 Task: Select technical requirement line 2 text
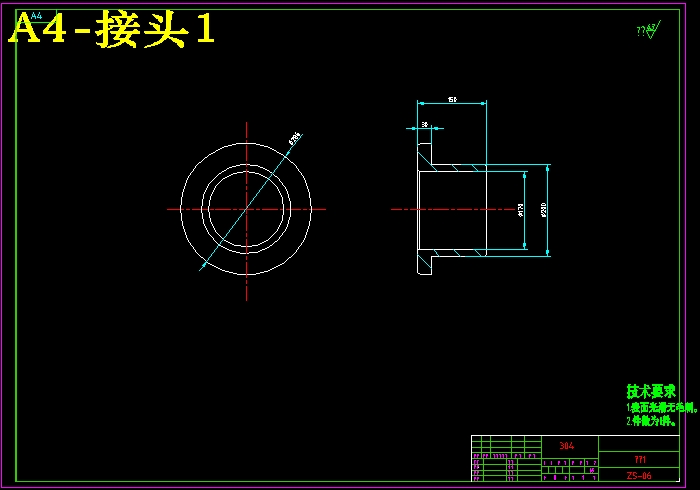click(652, 421)
